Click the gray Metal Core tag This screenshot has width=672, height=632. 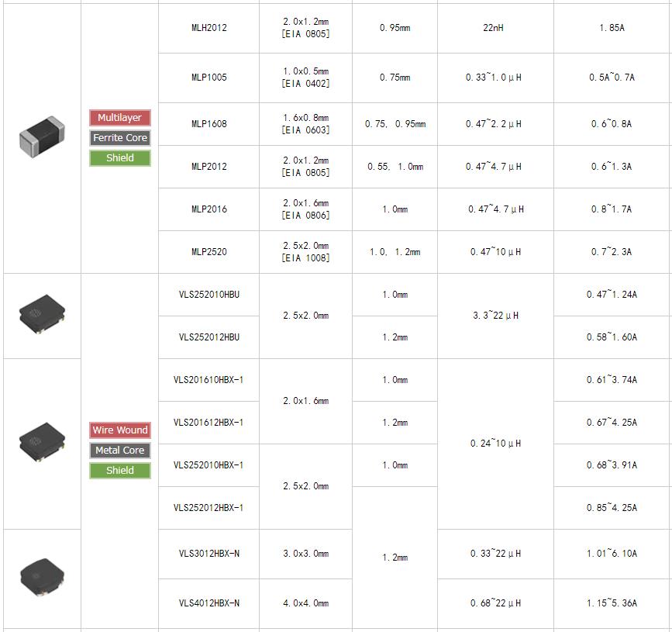[x=120, y=451]
